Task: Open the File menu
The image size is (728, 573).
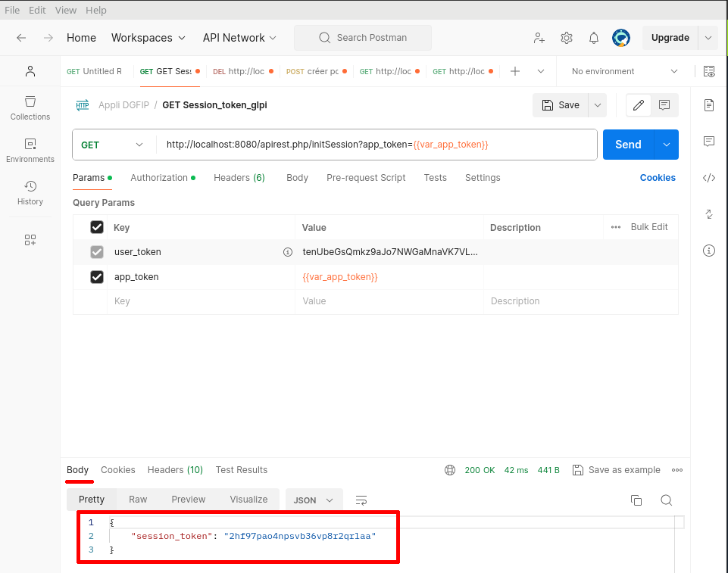Action: click(12, 10)
